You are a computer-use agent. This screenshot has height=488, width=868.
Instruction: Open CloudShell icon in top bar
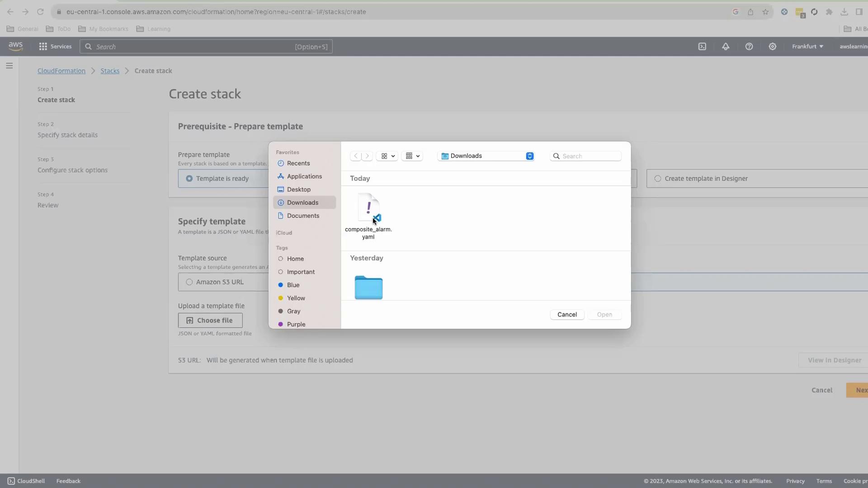pyautogui.click(x=702, y=47)
